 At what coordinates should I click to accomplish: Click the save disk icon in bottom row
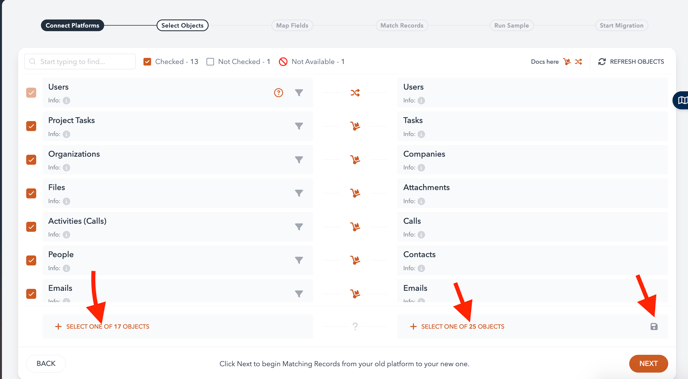tap(654, 326)
